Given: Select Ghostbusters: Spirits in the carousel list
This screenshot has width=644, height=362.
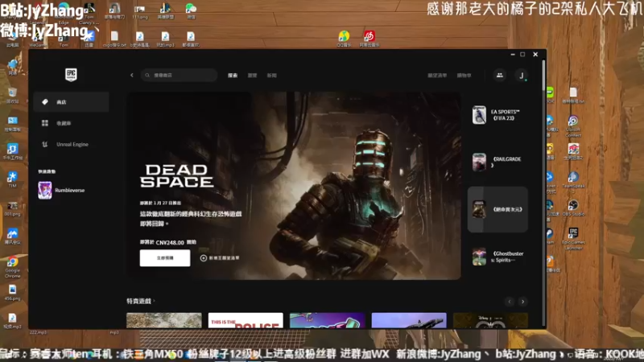Looking at the screenshot, I should tap(497, 257).
